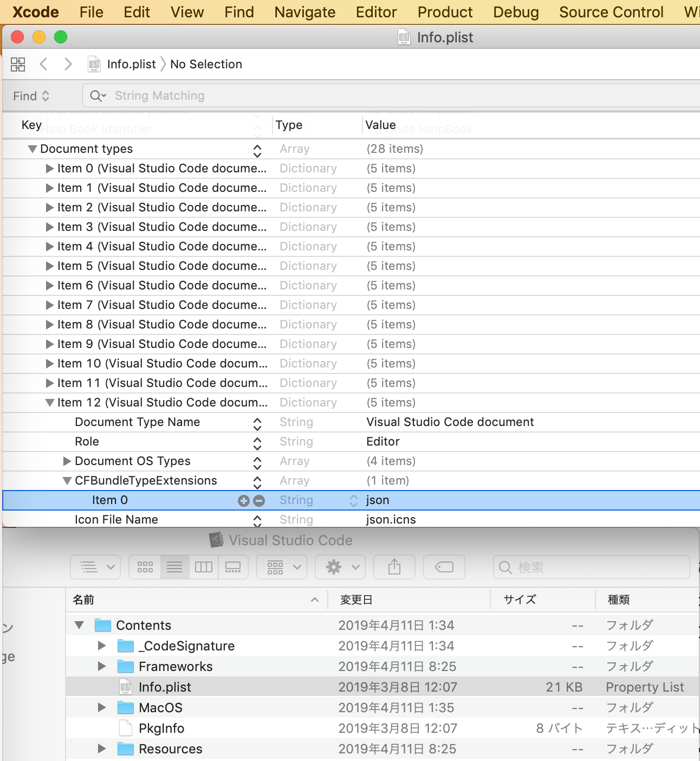Open the Product menu
This screenshot has height=761, width=700.
[x=445, y=12]
